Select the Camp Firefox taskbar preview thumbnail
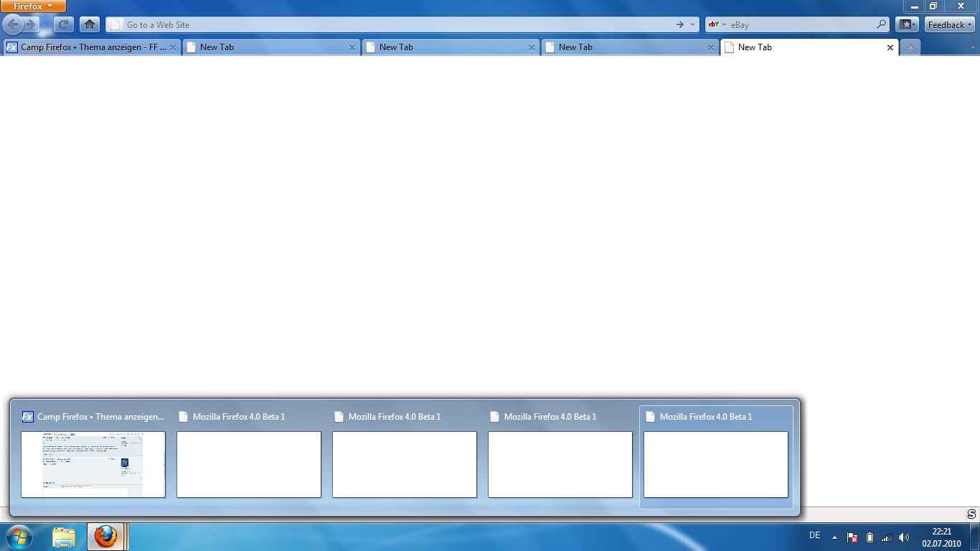Image resolution: width=980 pixels, height=551 pixels. (x=93, y=464)
